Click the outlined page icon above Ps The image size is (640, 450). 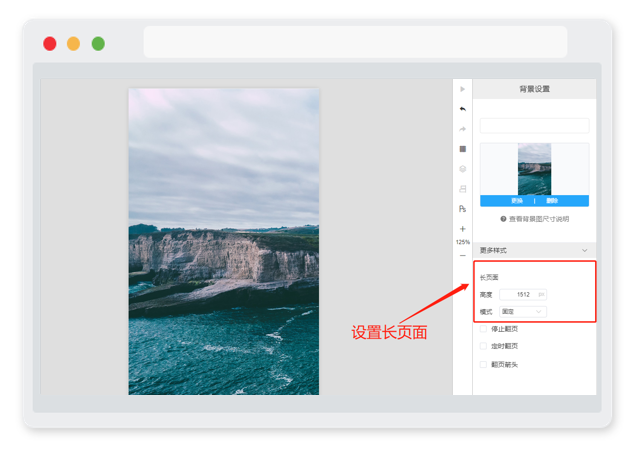[462, 189]
